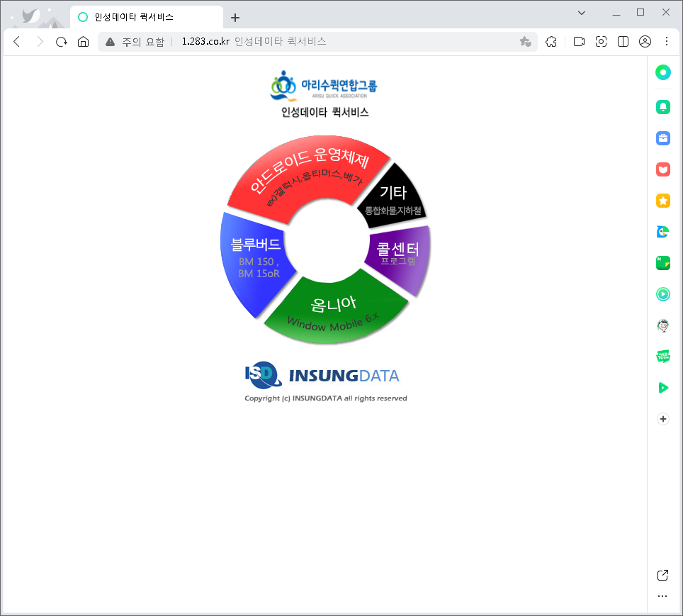Click the forward navigation arrow
Screen dimensions: 683x616
click(40, 42)
